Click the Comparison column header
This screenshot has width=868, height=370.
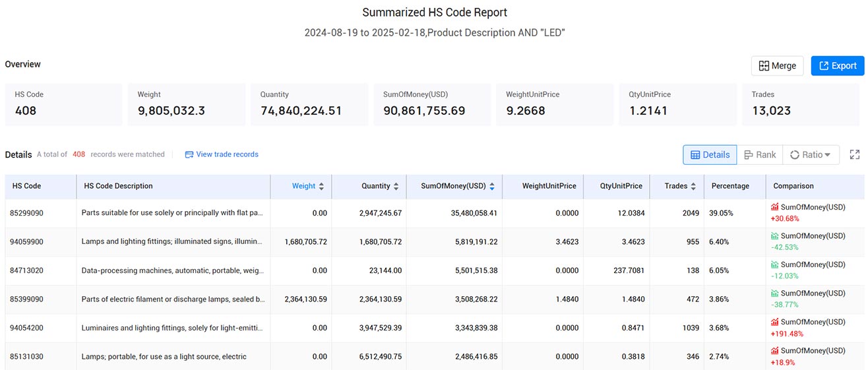[x=793, y=186]
